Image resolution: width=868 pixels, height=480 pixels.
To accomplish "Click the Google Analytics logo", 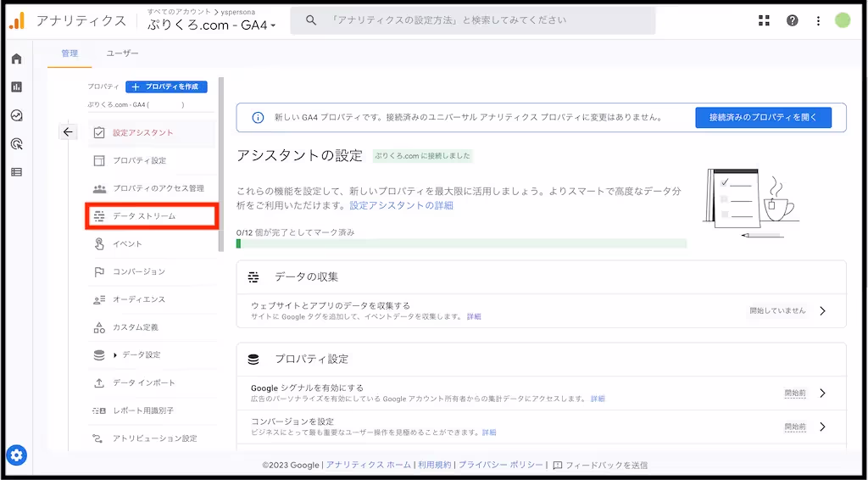I will [17, 21].
